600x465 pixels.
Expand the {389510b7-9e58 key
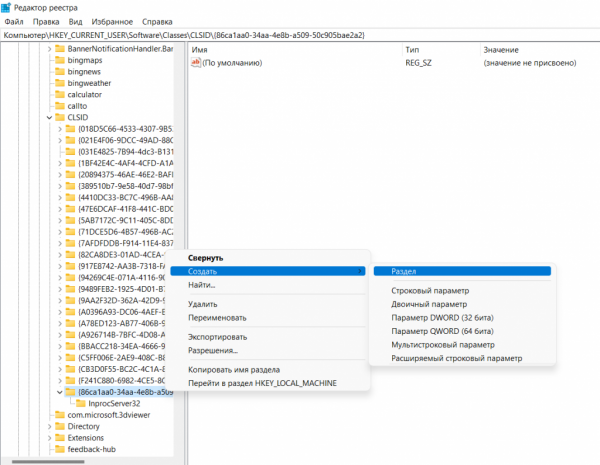coord(60,186)
